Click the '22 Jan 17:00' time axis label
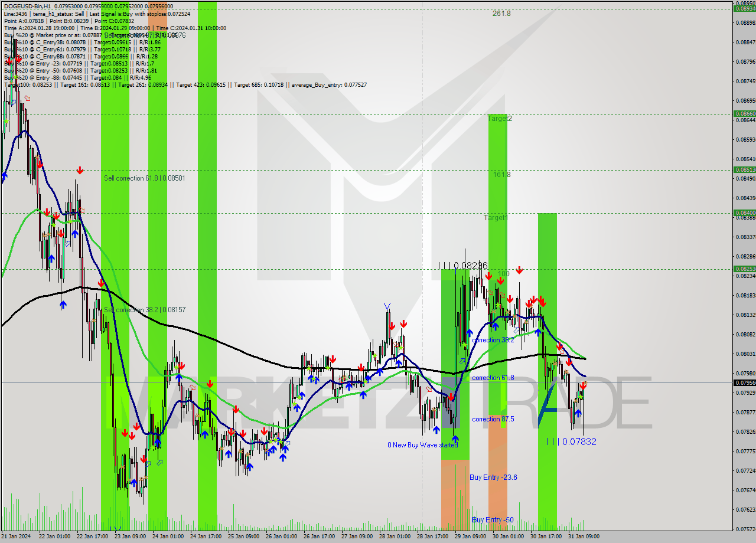This screenshot has width=756, height=543. 92,537
